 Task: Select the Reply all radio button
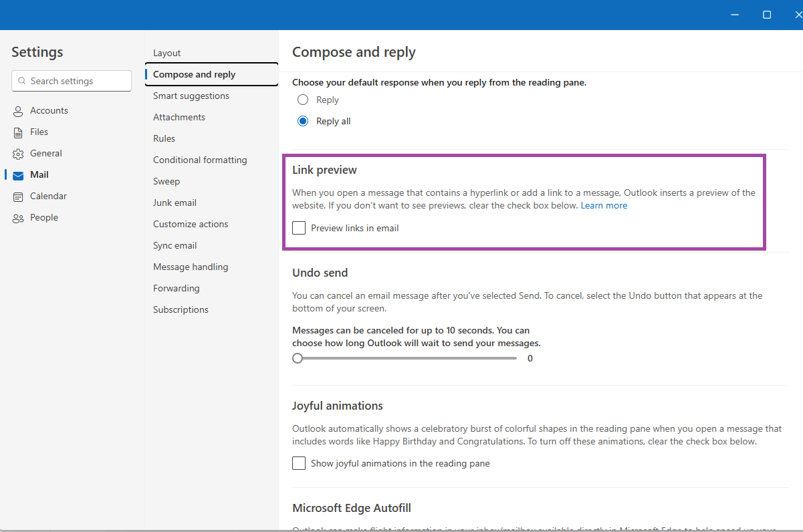click(x=303, y=120)
